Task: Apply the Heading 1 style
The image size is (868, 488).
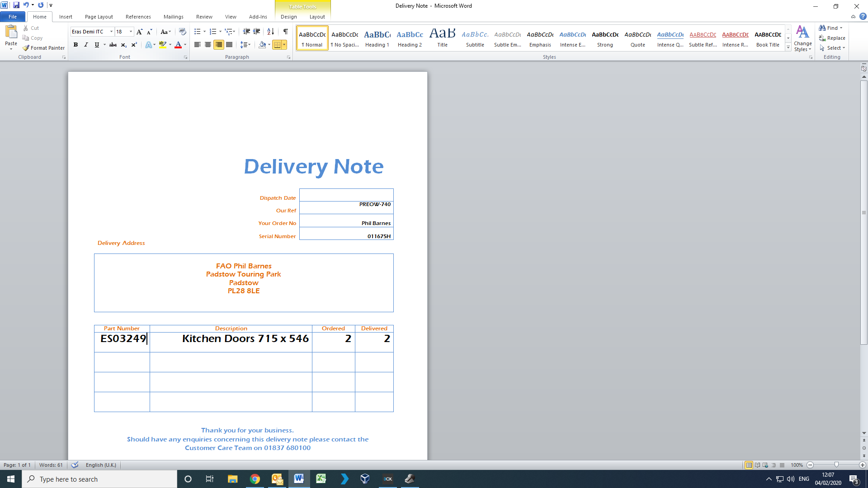Action: 377,38
